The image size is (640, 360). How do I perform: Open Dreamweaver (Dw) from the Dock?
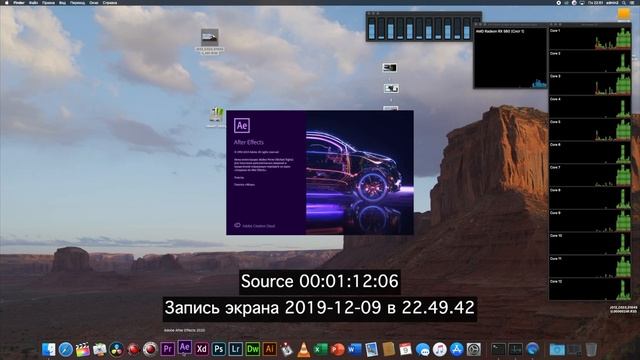point(253,349)
